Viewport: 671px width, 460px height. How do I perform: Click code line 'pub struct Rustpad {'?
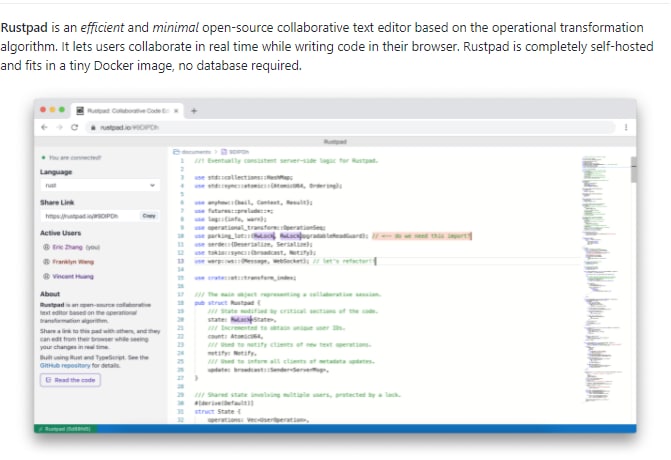coord(227,303)
